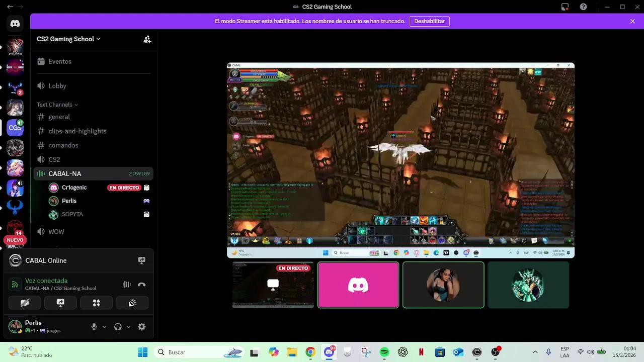This screenshot has width=644, height=362.
Task: Open the weather widget showing 22°C
Action: (31, 352)
